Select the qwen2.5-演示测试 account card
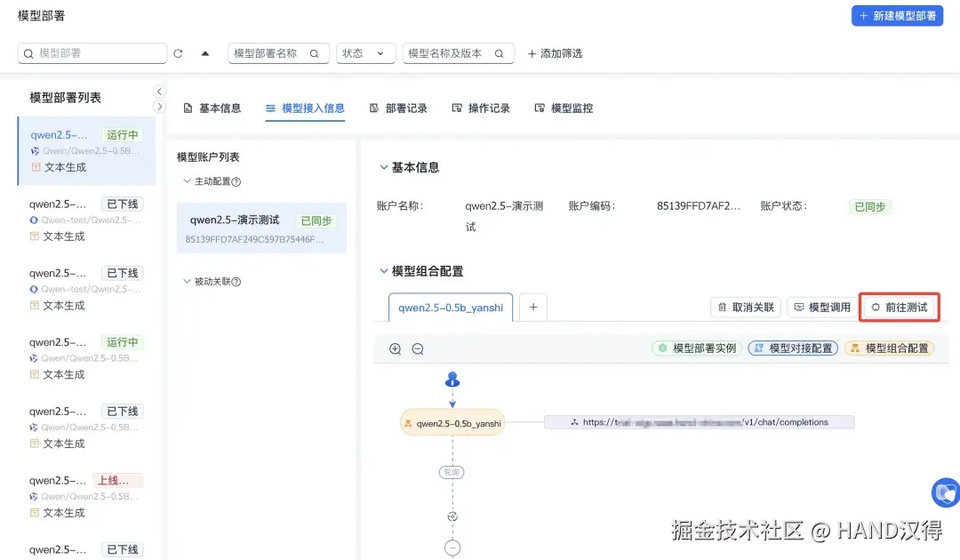960x560 pixels. click(261, 228)
